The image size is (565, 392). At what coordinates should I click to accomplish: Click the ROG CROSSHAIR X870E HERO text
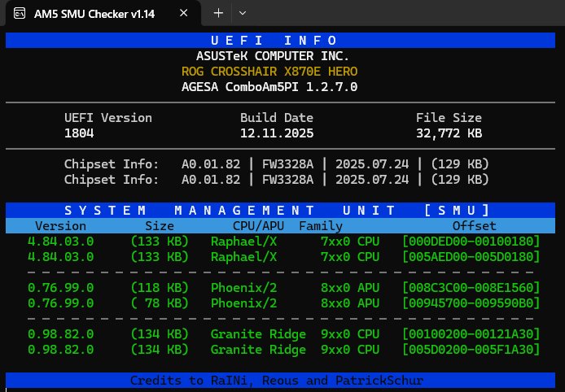click(269, 72)
